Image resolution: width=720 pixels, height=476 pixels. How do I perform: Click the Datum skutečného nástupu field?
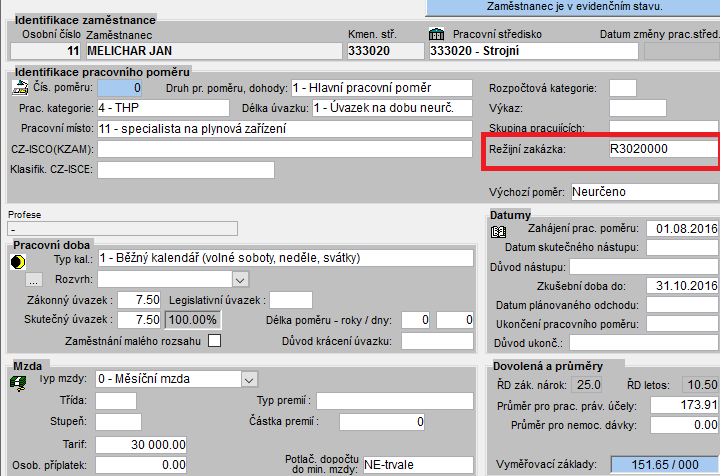682,247
